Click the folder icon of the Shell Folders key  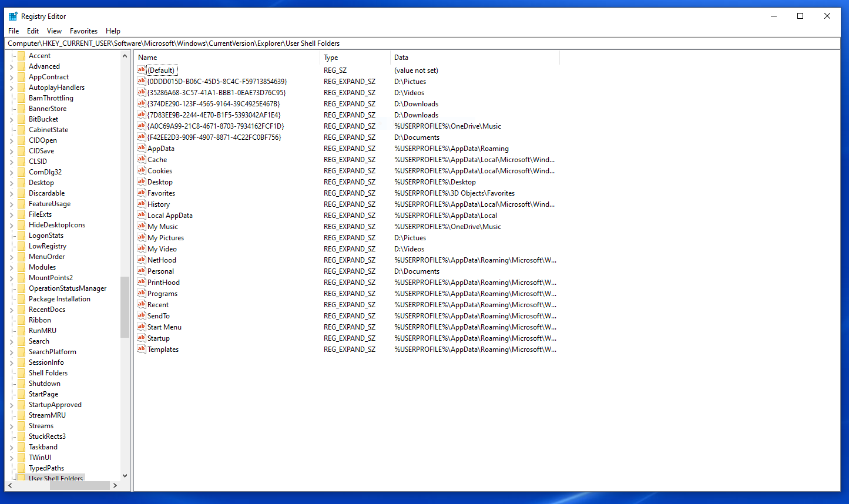(21, 373)
